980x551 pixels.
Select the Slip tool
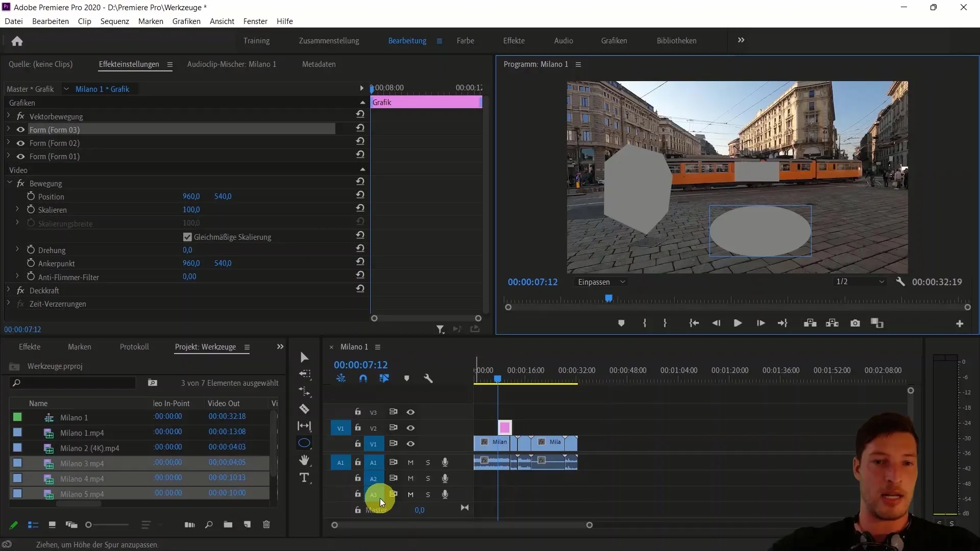304,426
